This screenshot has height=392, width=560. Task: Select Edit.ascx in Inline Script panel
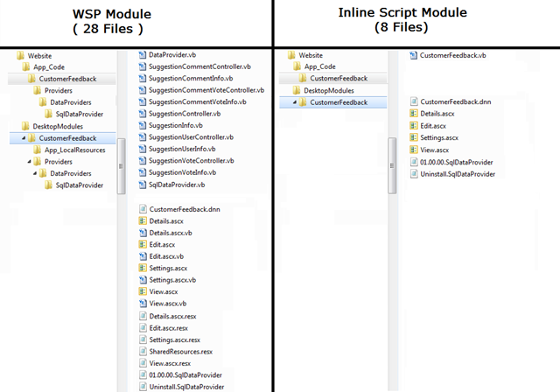coord(433,126)
